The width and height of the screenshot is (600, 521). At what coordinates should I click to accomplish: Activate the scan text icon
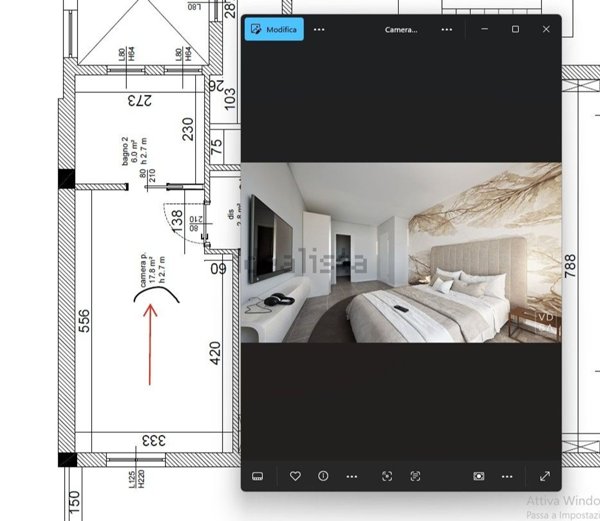[x=415, y=477]
